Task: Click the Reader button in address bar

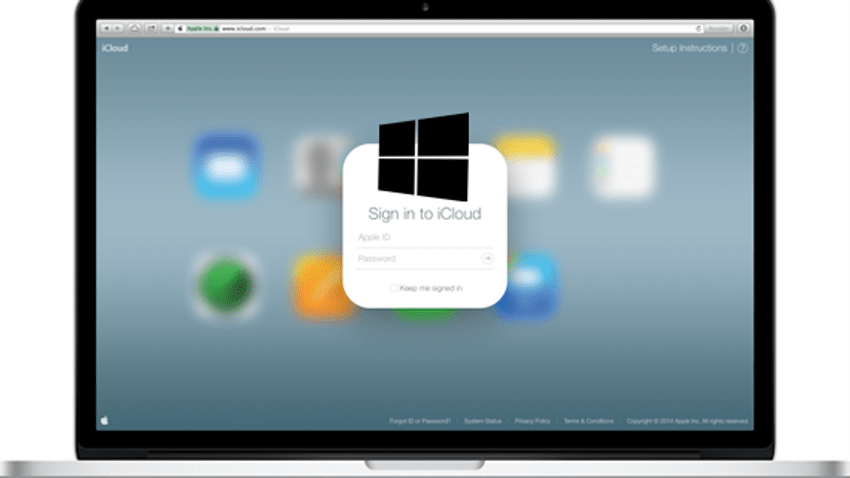Action: (718, 28)
